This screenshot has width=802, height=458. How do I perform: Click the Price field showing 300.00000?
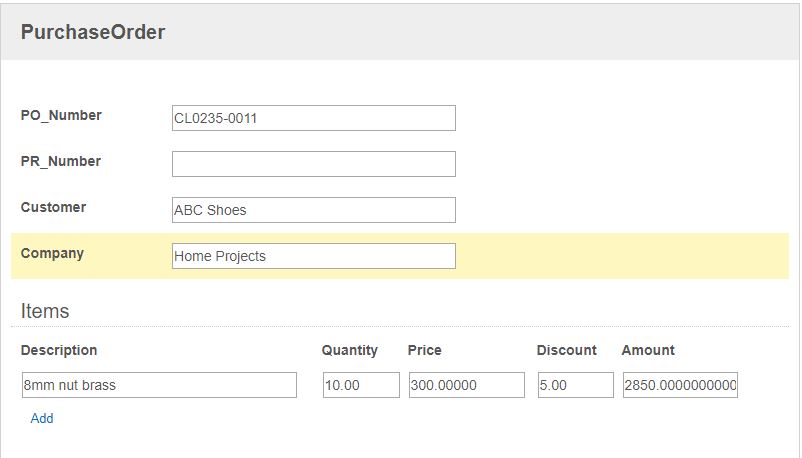[466, 385]
